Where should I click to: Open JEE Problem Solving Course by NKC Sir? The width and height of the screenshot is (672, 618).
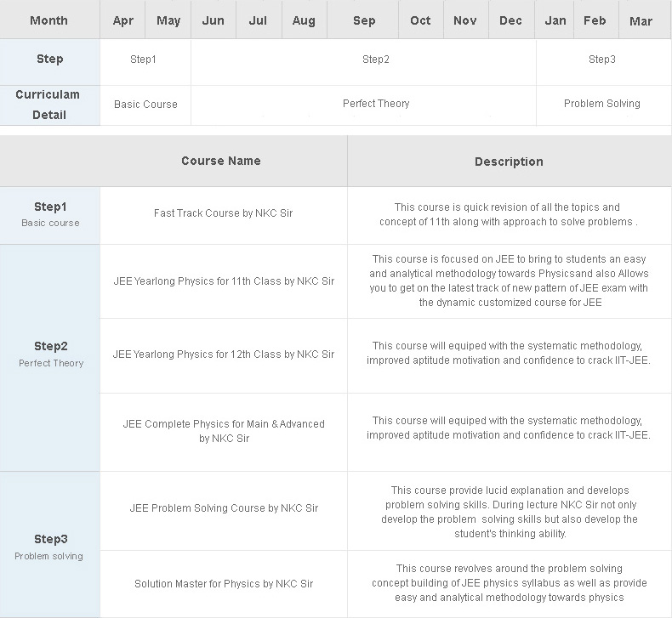click(225, 508)
